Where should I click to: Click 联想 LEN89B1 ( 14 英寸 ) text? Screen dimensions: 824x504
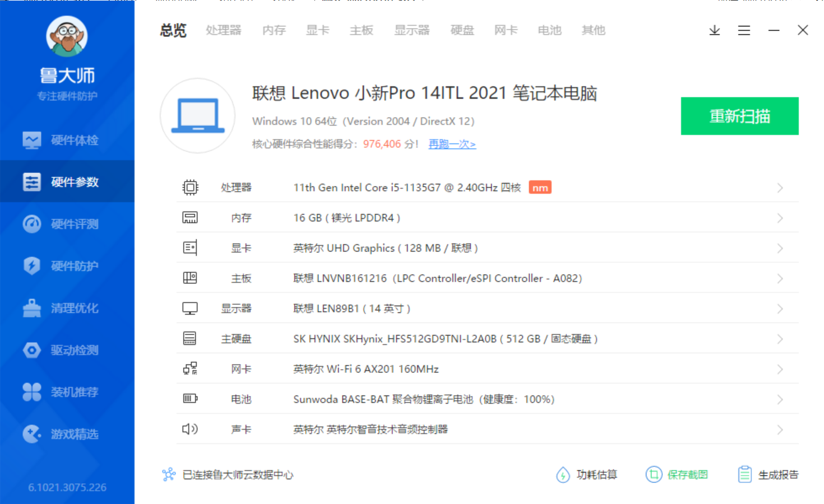pyautogui.click(x=352, y=309)
